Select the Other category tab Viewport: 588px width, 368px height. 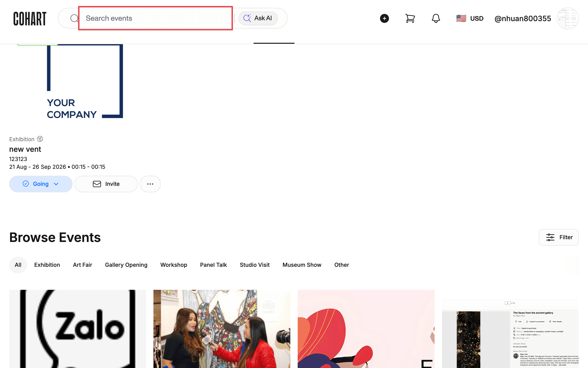tap(342, 265)
